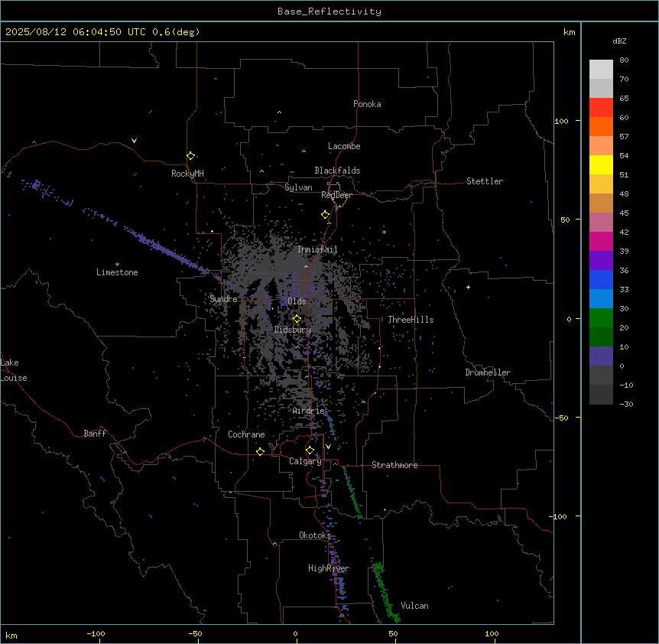Click the Innisfail city label
The height and width of the screenshot is (644, 659).
[x=317, y=249]
